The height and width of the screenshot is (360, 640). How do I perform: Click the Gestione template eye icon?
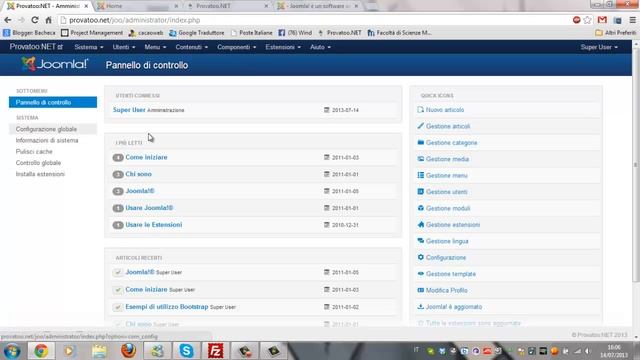[421, 273]
